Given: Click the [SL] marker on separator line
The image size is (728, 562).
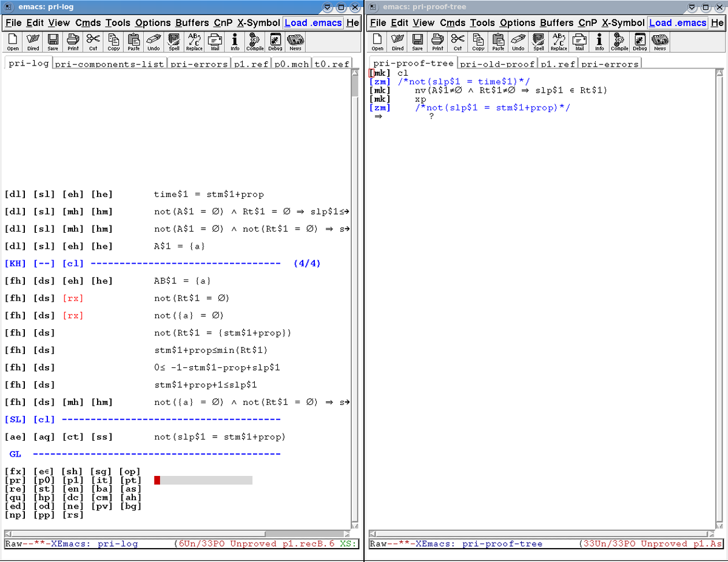Looking at the screenshot, I should pyautogui.click(x=15, y=420).
